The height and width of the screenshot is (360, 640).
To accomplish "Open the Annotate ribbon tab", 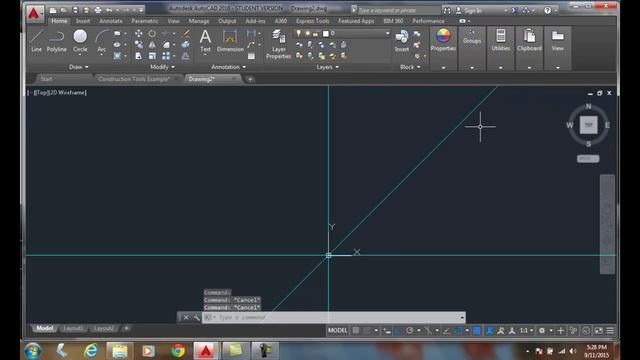I will click(x=111, y=21).
